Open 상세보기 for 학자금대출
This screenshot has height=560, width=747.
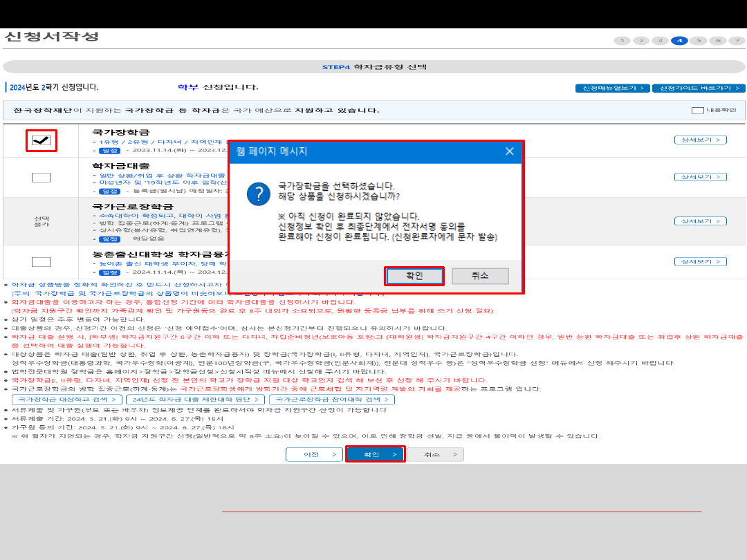click(x=700, y=177)
